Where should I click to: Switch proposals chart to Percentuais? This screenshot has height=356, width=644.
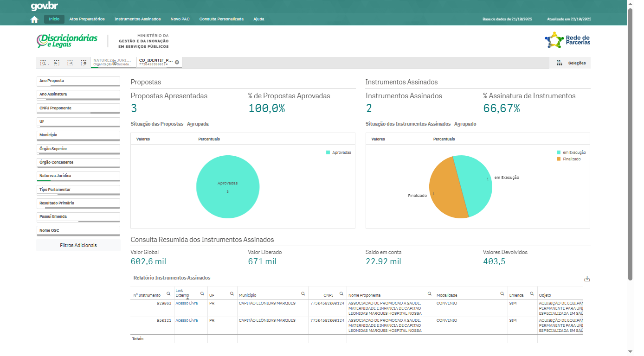tap(209, 139)
